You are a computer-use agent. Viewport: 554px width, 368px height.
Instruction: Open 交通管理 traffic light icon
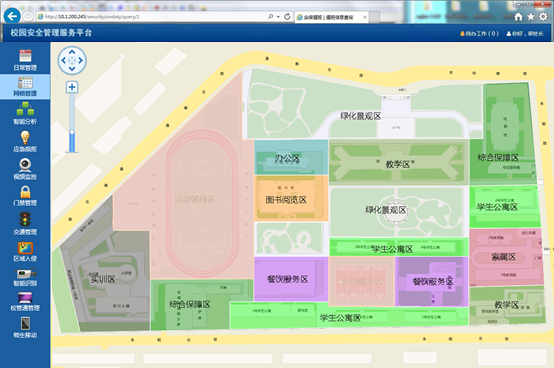(25, 219)
